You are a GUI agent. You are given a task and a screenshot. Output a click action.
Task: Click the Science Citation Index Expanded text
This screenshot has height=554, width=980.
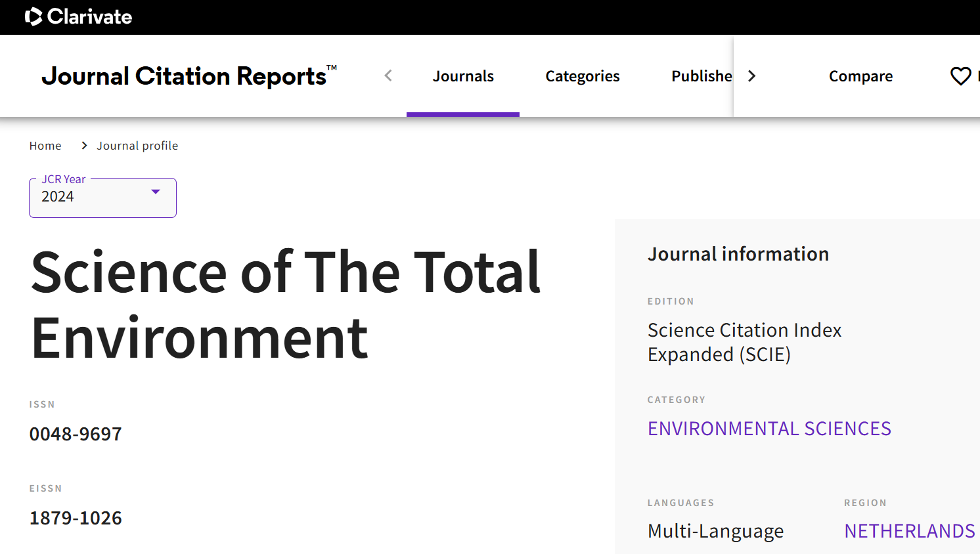[x=744, y=342]
